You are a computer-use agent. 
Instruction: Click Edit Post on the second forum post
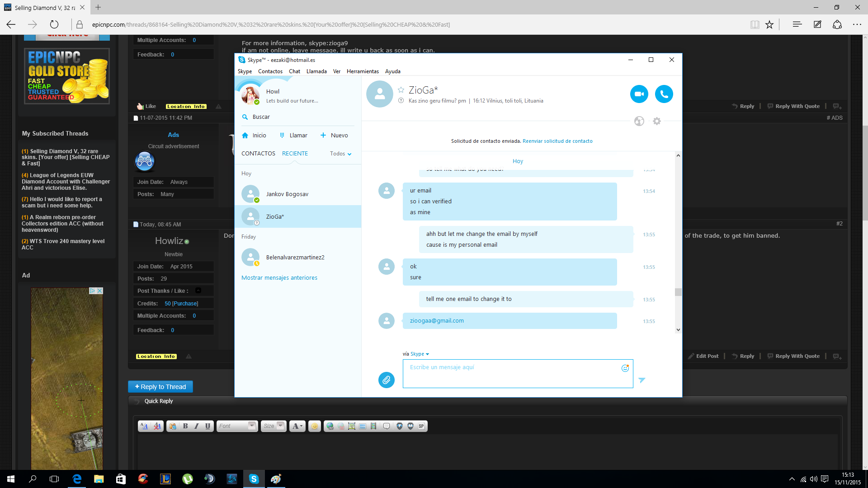pyautogui.click(x=703, y=356)
